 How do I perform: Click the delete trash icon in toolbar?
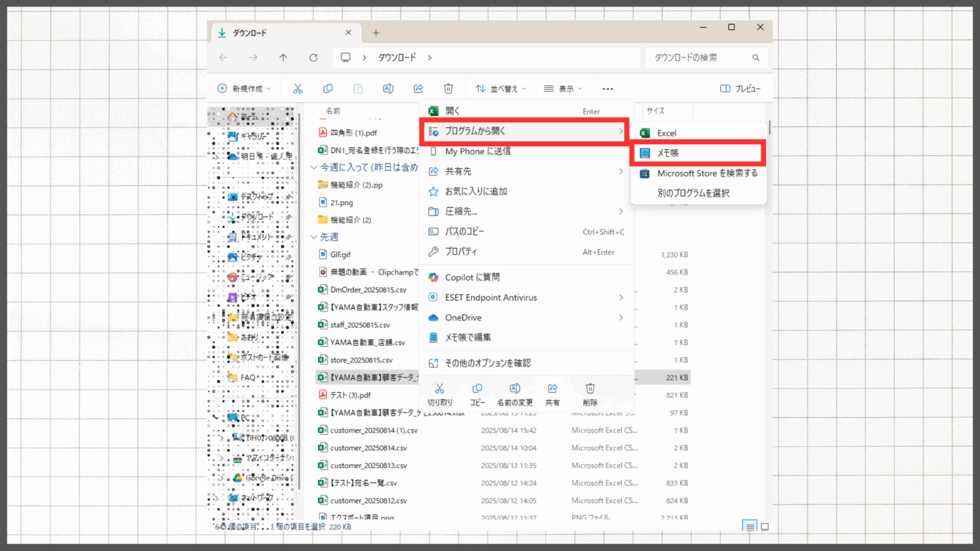point(448,89)
